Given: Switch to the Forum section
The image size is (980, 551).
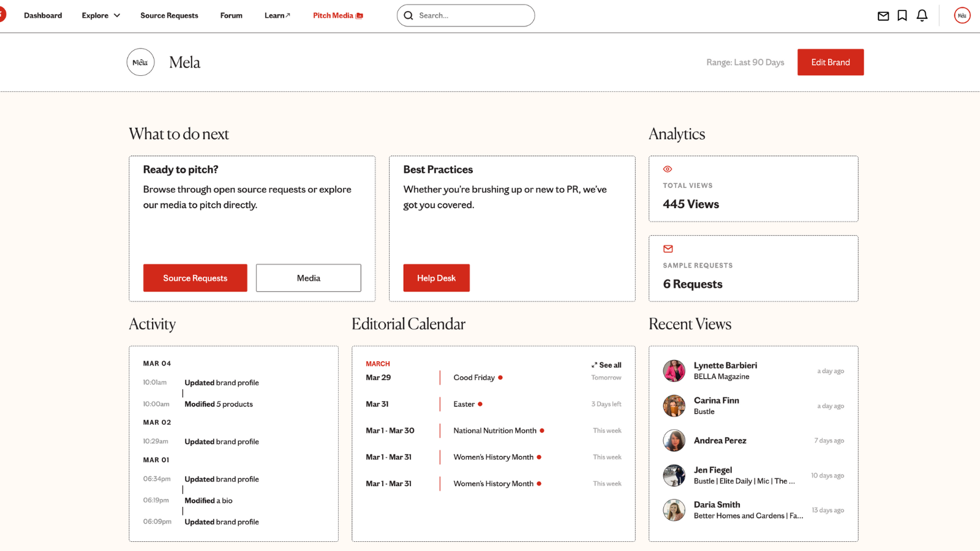Looking at the screenshot, I should pyautogui.click(x=231, y=15).
